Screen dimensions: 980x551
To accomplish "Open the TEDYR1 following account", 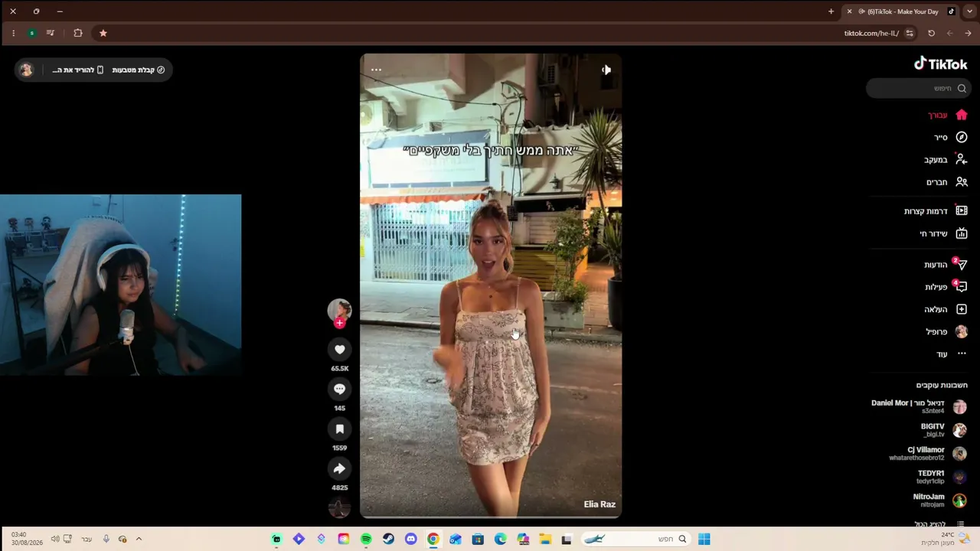I will click(942, 477).
